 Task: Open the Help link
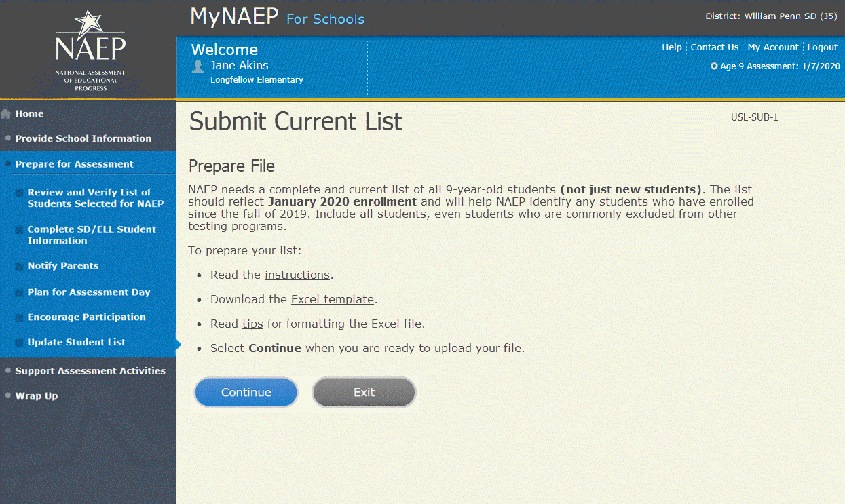(672, 47)
